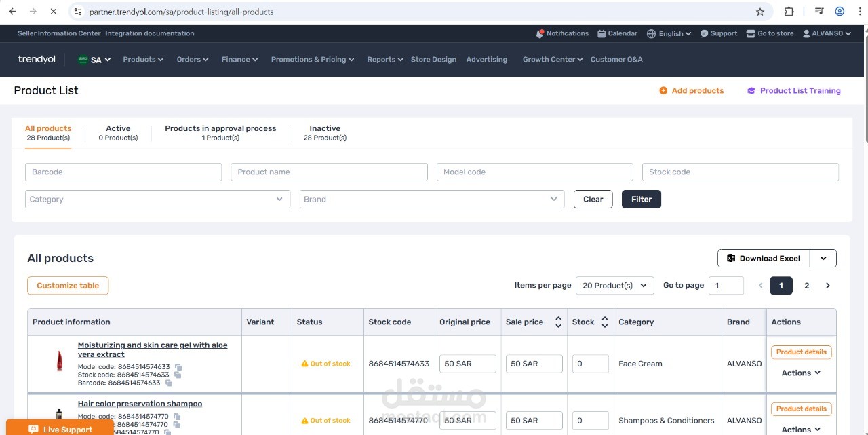Sort table by Stock column
Screen dimensions: 868x435
(x=604, y=322)
